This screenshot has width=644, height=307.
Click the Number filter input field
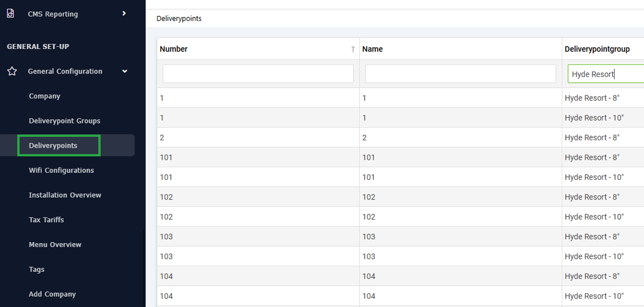coord(258,74)
